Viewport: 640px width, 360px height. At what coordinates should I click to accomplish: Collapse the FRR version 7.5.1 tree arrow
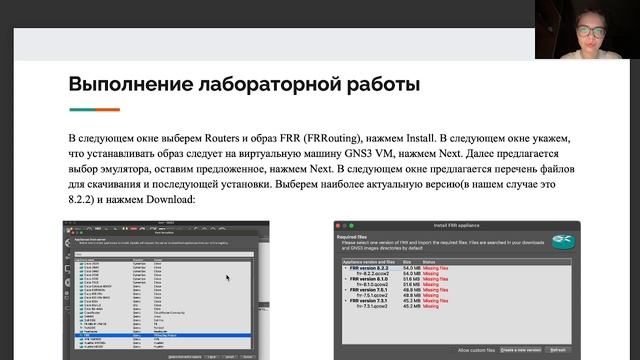tap(346, 290)
